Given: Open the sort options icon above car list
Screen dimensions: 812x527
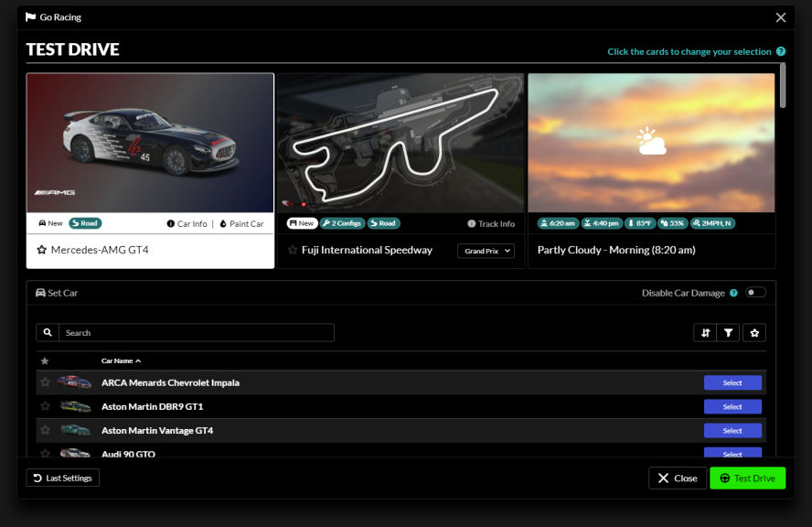Looking at the screenshot, I should [705, 332].
